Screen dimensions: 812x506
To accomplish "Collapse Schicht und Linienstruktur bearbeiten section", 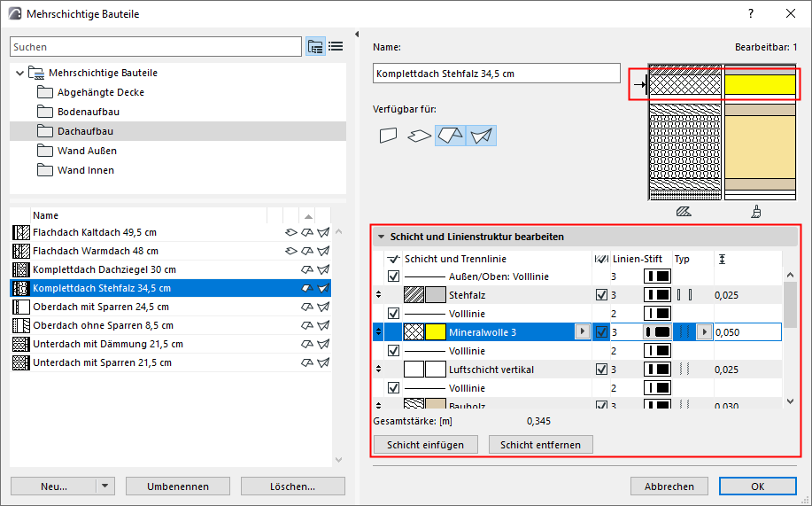I will click(381, 237).
